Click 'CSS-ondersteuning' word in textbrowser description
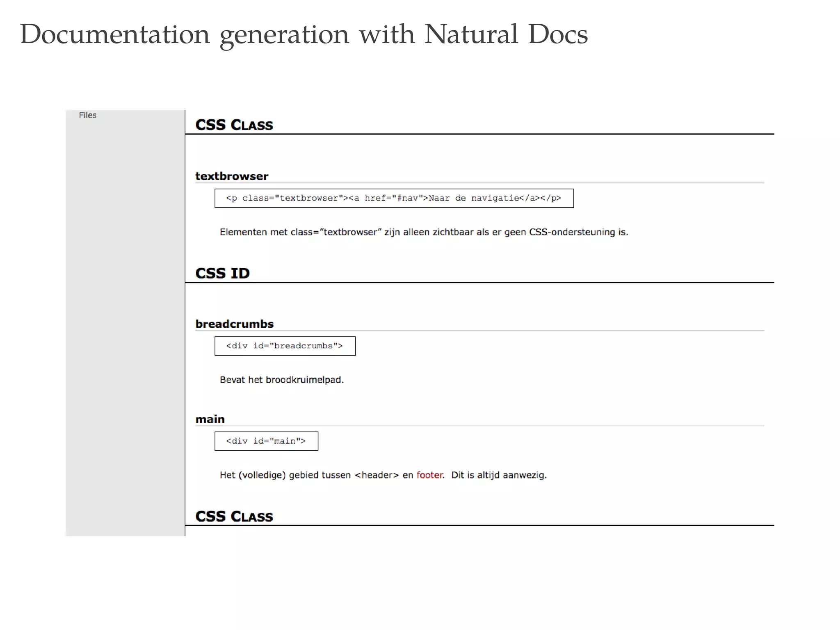840x630 pixels. [x=572, y=232]
